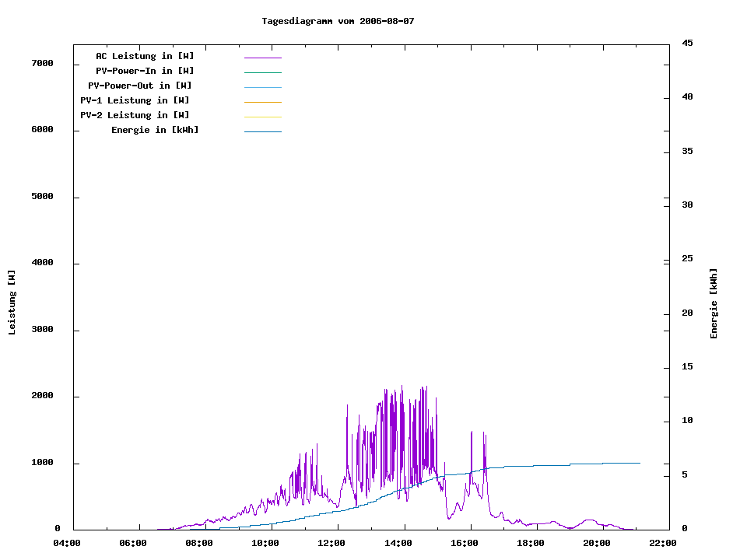Click the 2000 tick on left axis

(43, 396)
